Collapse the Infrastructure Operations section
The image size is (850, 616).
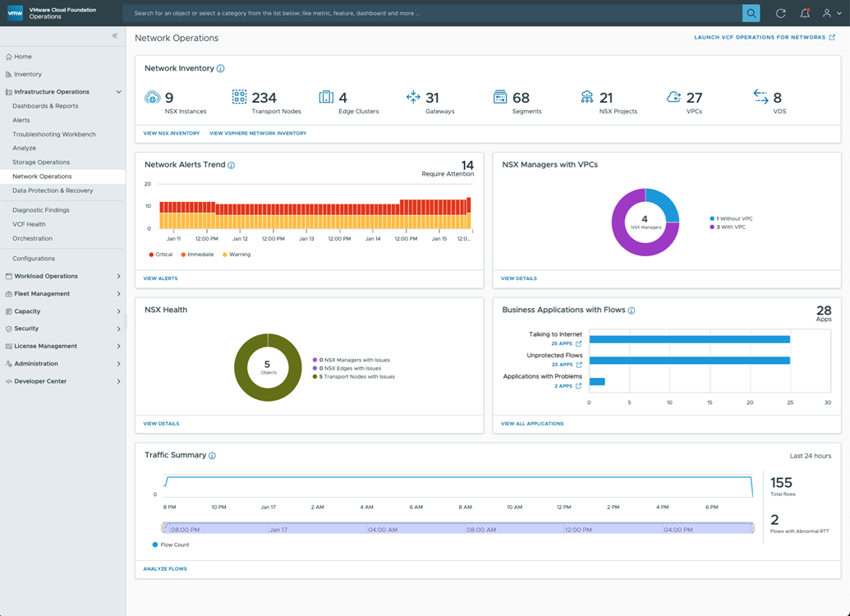[x=118, y=92]
